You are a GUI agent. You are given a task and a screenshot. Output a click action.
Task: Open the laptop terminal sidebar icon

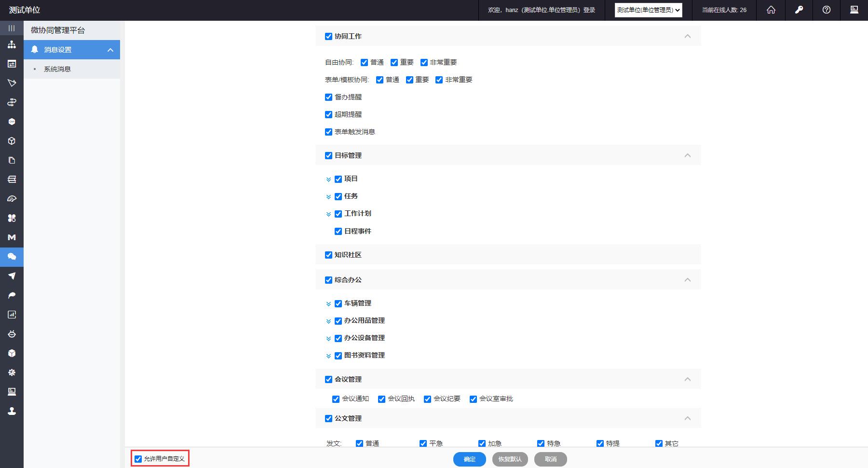tap(12, 392)
